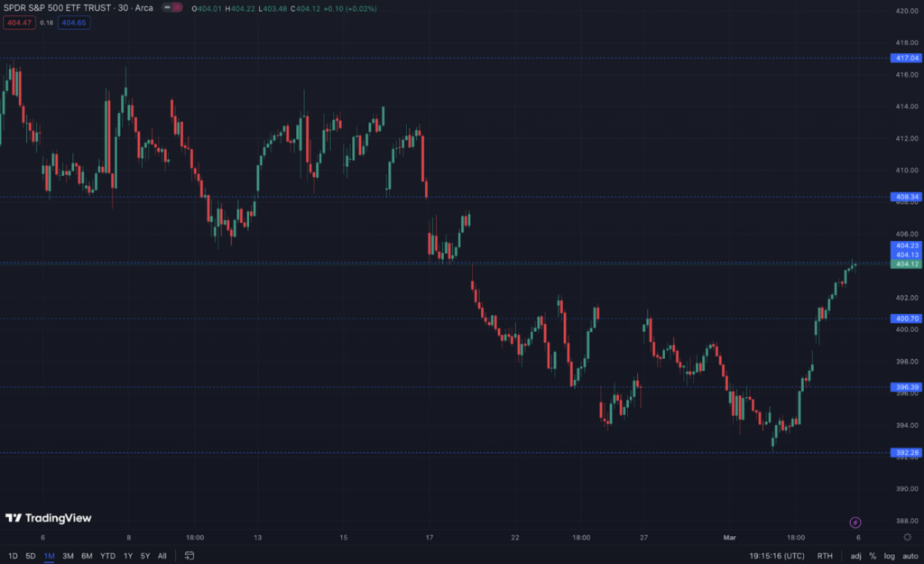Viewport: 924px width, 564px height.
Task: Click the symbol title SPDR S&P 500 ETF TRUST
Action: tap(57, 7)
